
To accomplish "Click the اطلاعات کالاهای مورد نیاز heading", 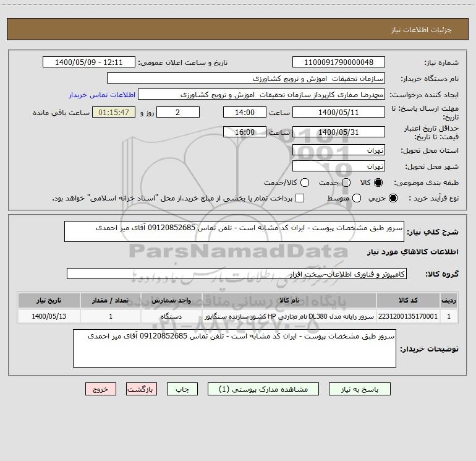I will pyautogui.click(x=413, y=252).
